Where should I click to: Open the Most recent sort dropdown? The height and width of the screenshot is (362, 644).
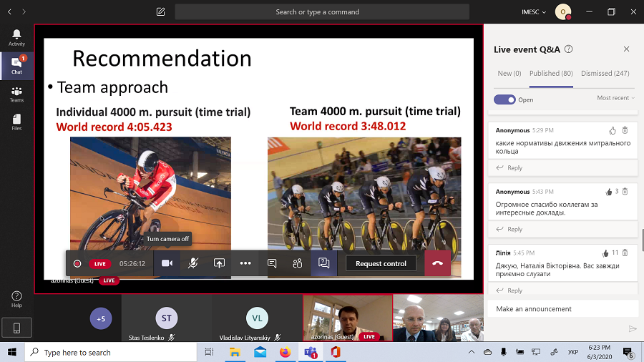pos(615,98)
